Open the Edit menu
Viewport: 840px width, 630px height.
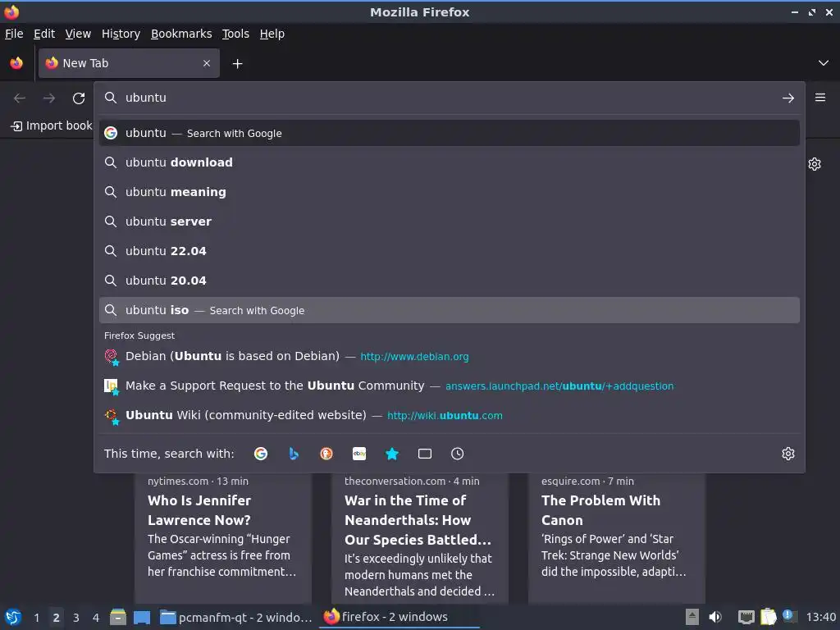44,34
